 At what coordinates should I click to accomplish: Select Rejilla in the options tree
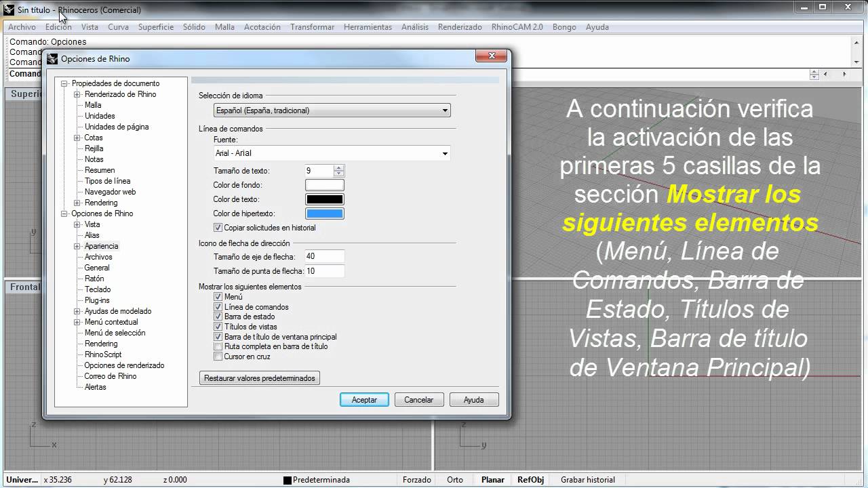[94, 148]
